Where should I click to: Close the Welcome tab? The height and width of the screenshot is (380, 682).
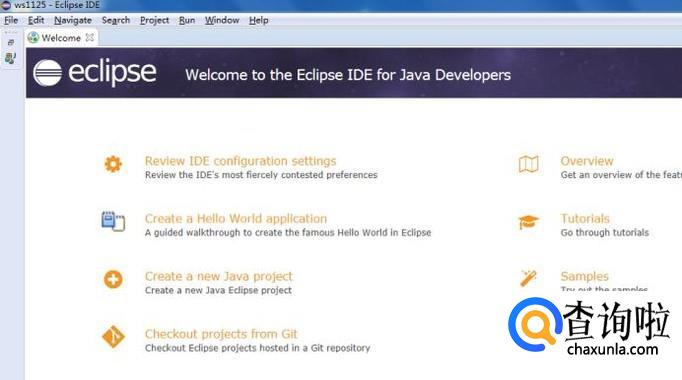point(90,37)
